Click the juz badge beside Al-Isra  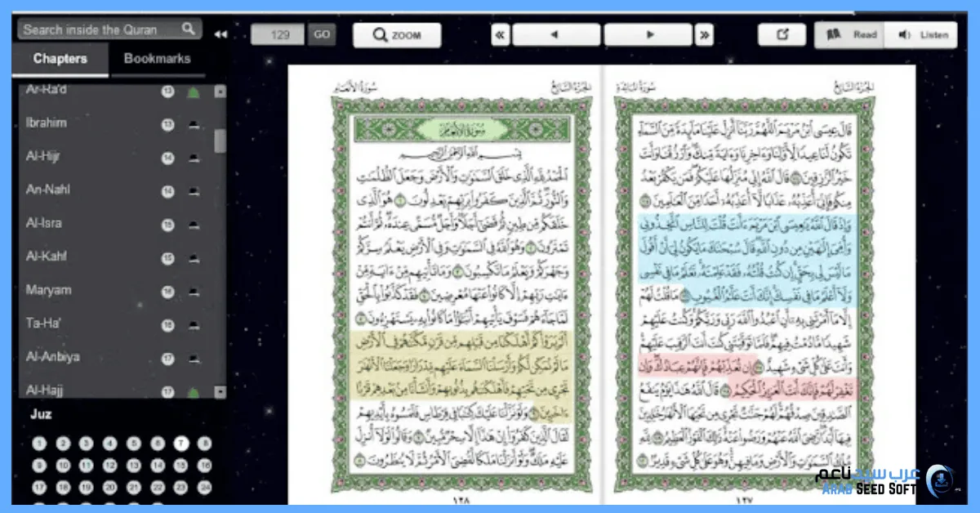tap(168, 225)
